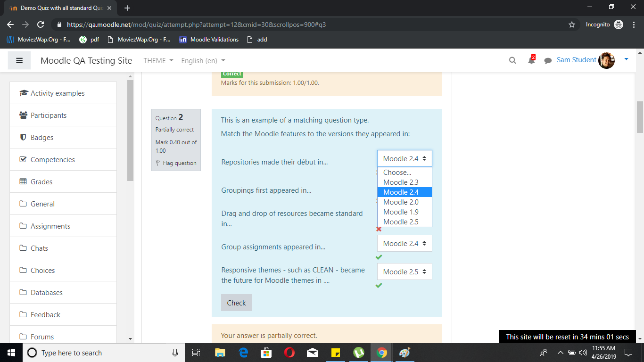Open Forums section in sidebar
This screenshot has width=644, height=362.
(x=63, y=337)
